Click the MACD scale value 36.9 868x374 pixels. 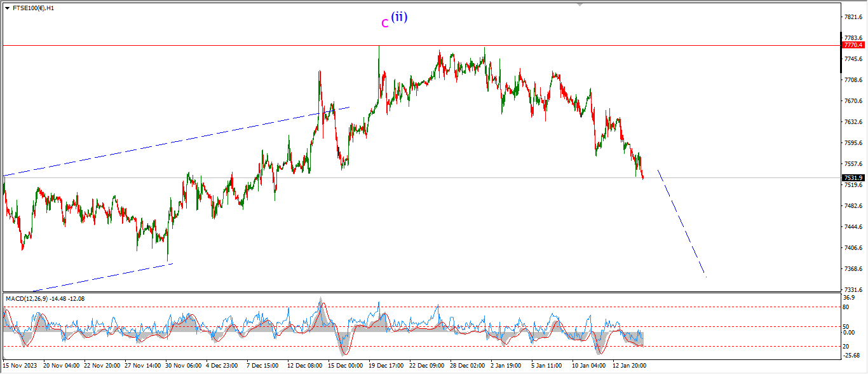point(850,298)
